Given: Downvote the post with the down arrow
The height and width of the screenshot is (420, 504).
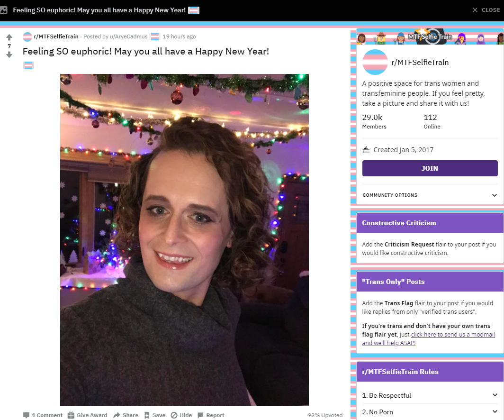Looking at the screenshot, I should (x=9, y=55).
